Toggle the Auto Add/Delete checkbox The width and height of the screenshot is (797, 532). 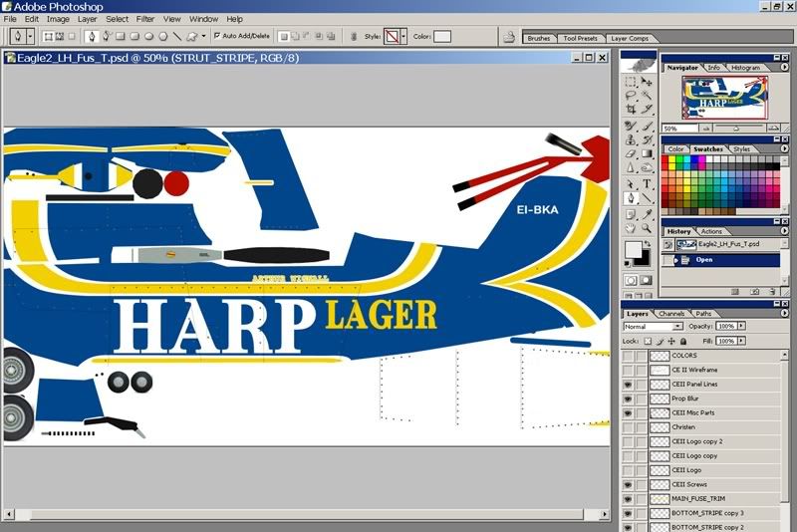coord(217,36)
